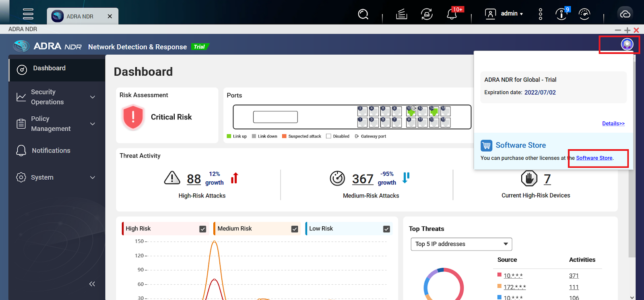Open the admin user dropdown
Image resolution: width=644 pixels, height=300 pixels.
511,14
